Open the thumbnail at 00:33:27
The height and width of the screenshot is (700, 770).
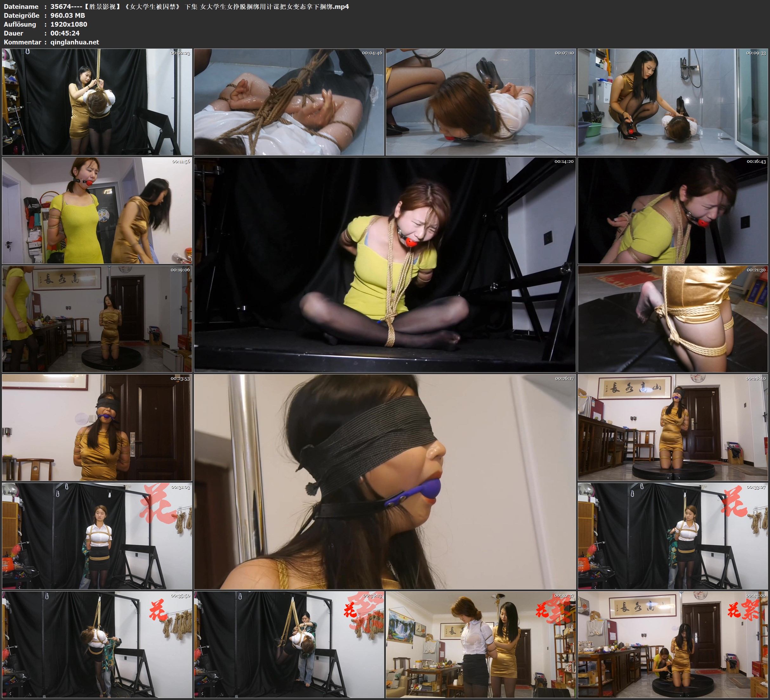click(673, 536)
